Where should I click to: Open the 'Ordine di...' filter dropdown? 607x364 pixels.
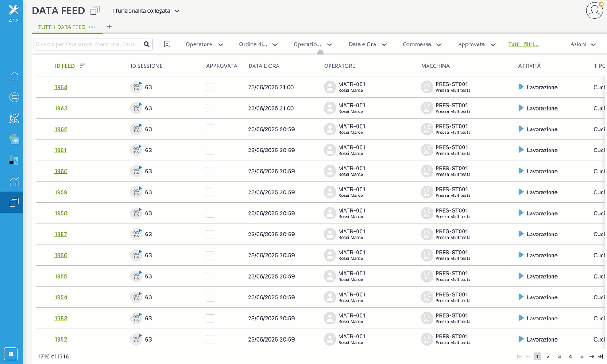259,44
